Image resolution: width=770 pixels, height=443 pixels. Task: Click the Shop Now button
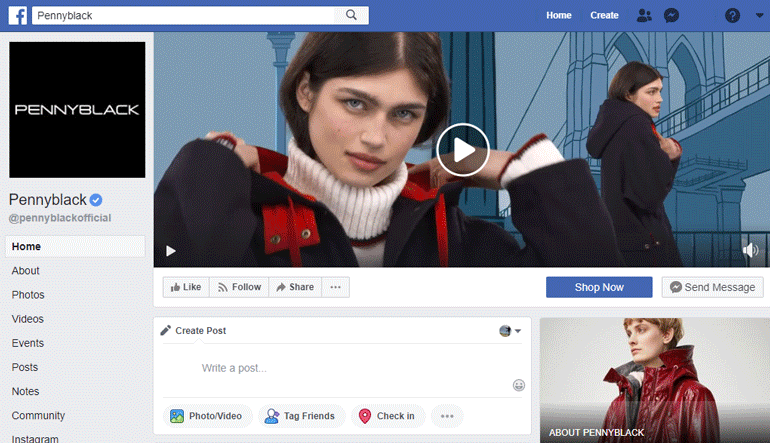(x=599, y=287)
